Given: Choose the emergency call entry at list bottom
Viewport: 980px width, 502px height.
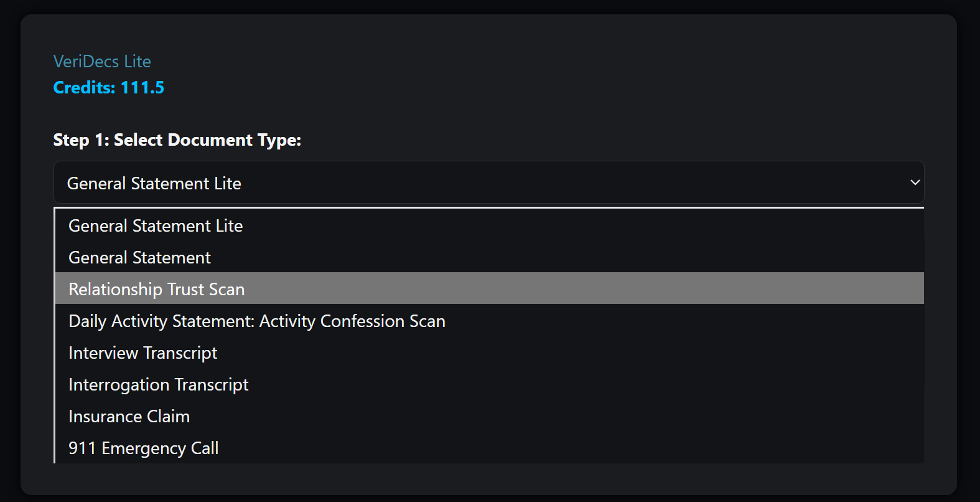Looking at the screenshot, I should point(143,448).
